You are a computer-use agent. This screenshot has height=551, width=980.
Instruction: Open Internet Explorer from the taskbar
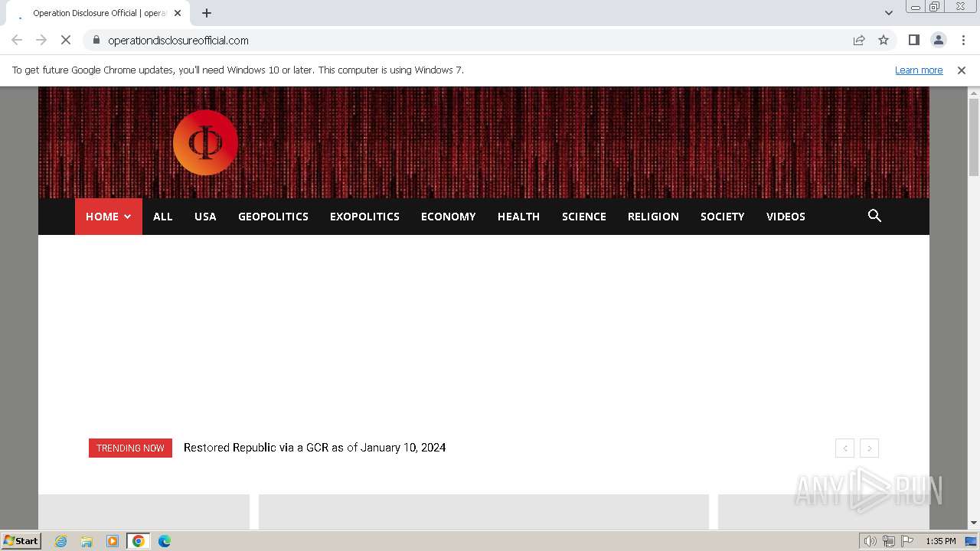pos(61,541)
